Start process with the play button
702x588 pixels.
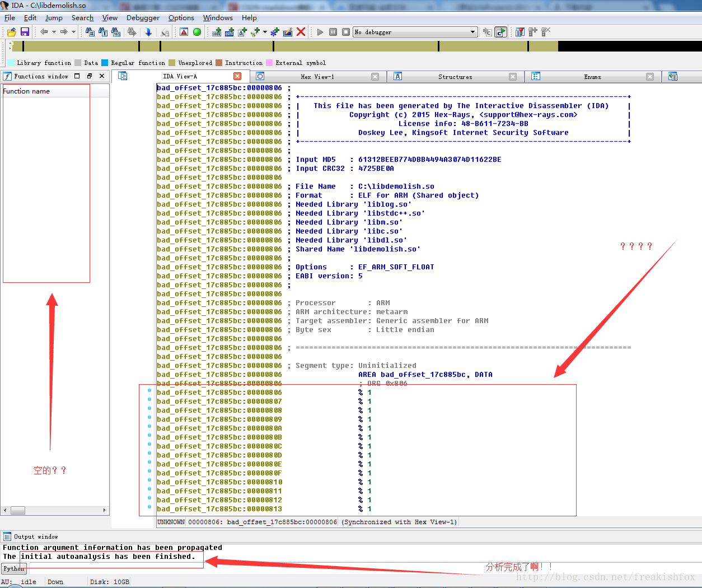coord(320,32)
